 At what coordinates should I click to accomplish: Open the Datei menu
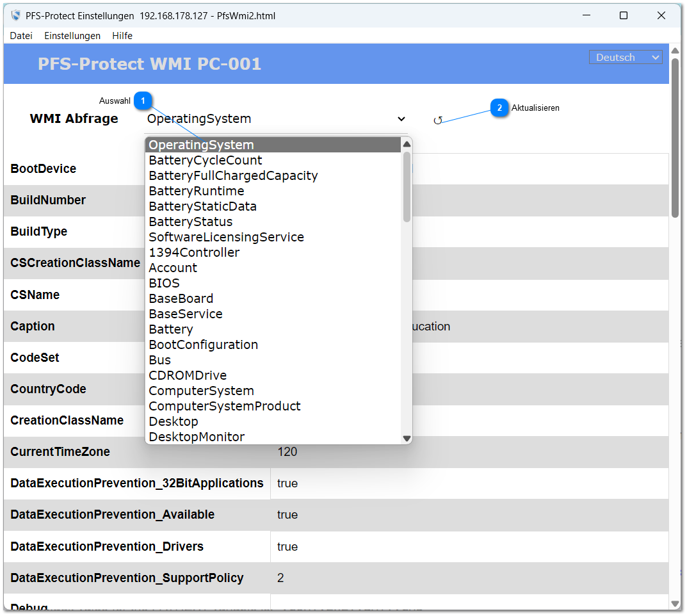(20, 36)
